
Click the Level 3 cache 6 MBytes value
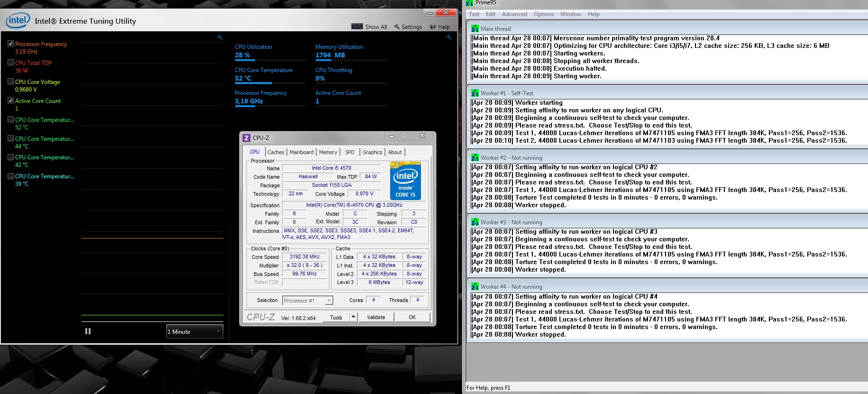click(x=379, y=282)
